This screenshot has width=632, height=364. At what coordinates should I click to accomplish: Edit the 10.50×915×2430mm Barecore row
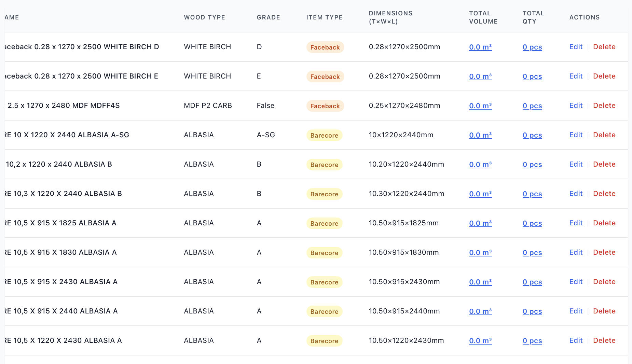point(576,282)
